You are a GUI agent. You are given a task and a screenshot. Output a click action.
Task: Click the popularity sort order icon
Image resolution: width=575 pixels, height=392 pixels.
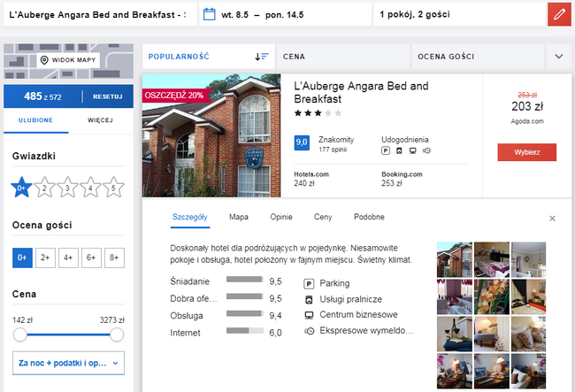262,57
